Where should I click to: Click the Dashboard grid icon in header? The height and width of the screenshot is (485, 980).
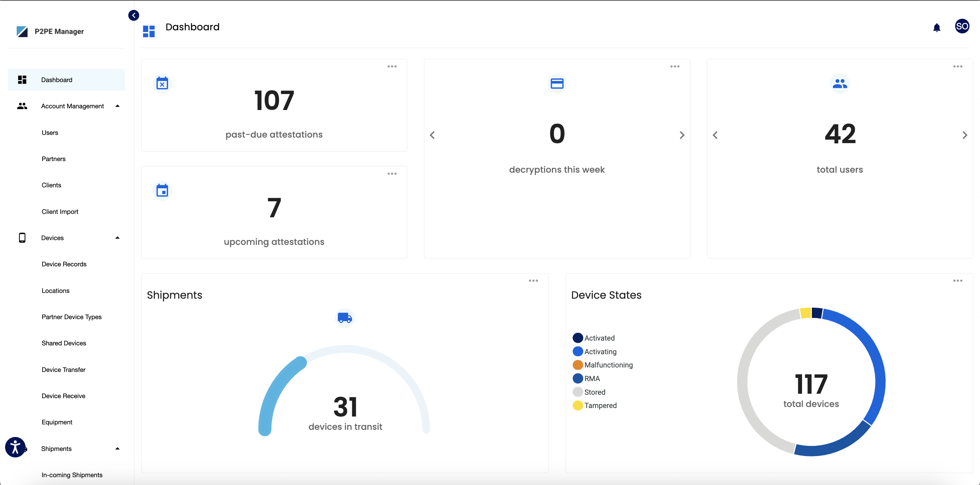(x=149, y=31)
